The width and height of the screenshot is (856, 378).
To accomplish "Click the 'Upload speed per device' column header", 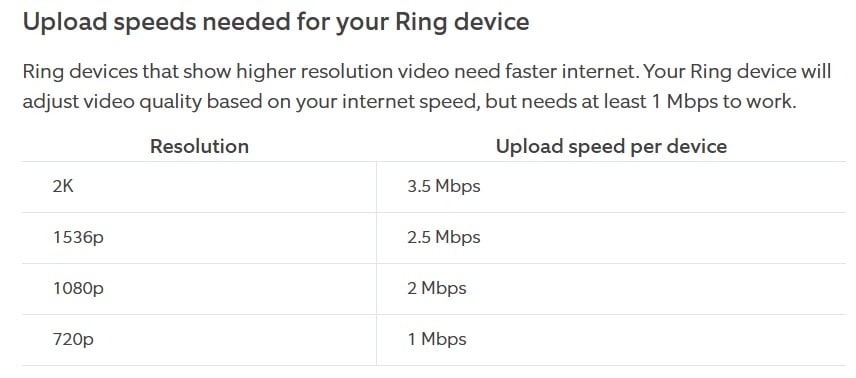I will pyautogui.click(x=611, y=146).
